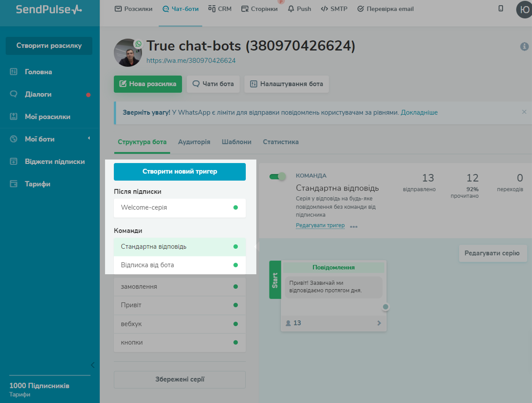Click the Start label on flow block
The height and width of the screenshot is (403, 532).
(x=275, y=280)
